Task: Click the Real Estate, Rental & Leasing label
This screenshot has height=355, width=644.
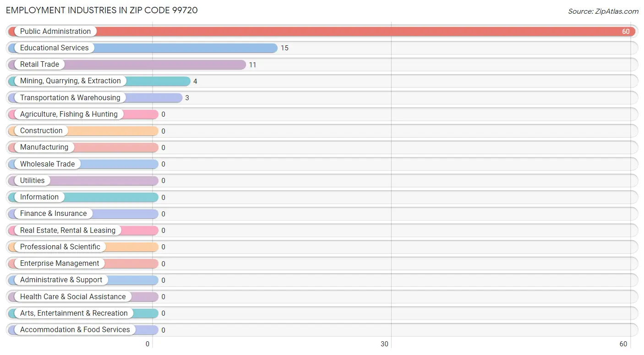Action: tap(68, 230)
